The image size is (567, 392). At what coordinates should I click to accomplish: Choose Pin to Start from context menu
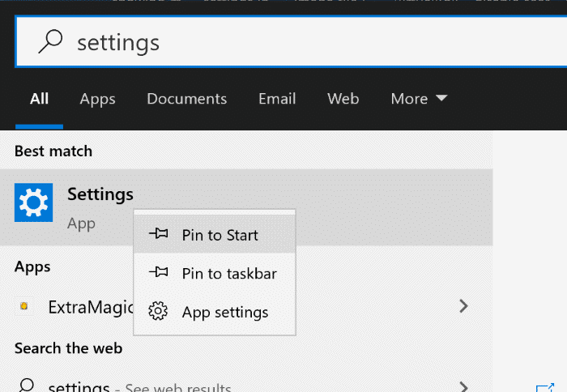220,235
